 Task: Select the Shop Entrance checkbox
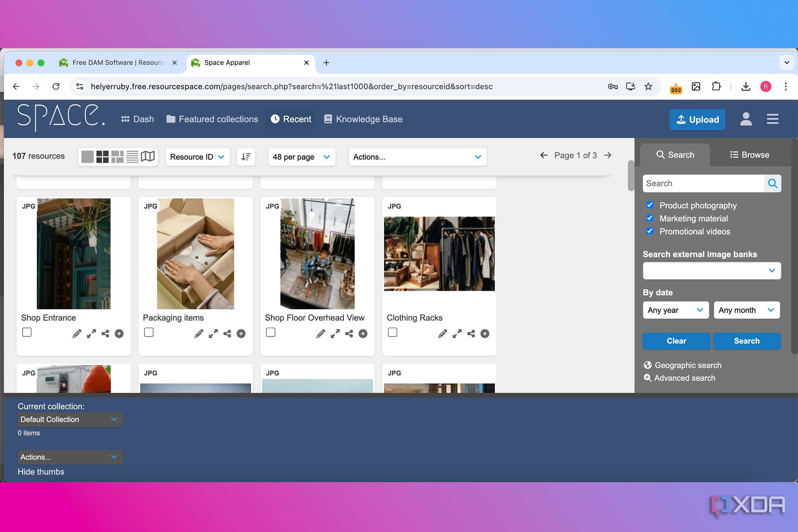click(27, 332)
